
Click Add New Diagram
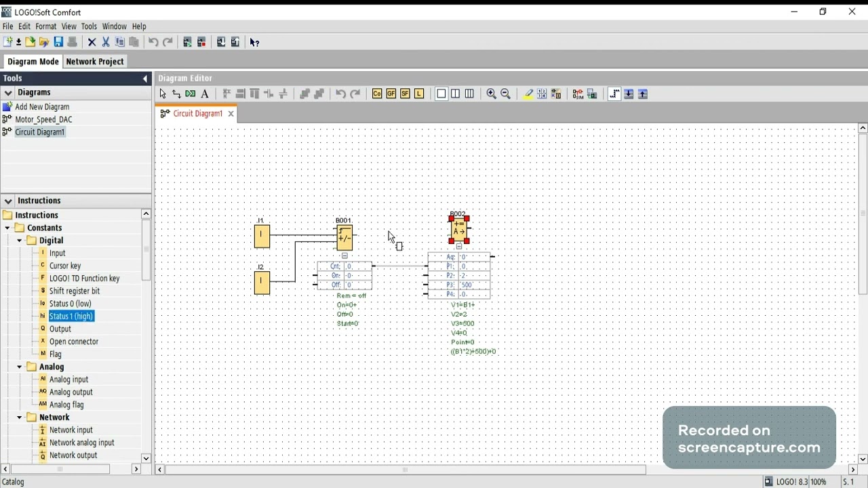pyautogui.click(x=42, y=107)
